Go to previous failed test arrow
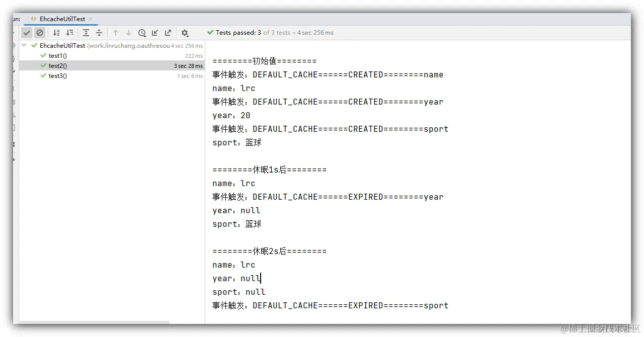 pyautogui.click(x=116, y=33)
